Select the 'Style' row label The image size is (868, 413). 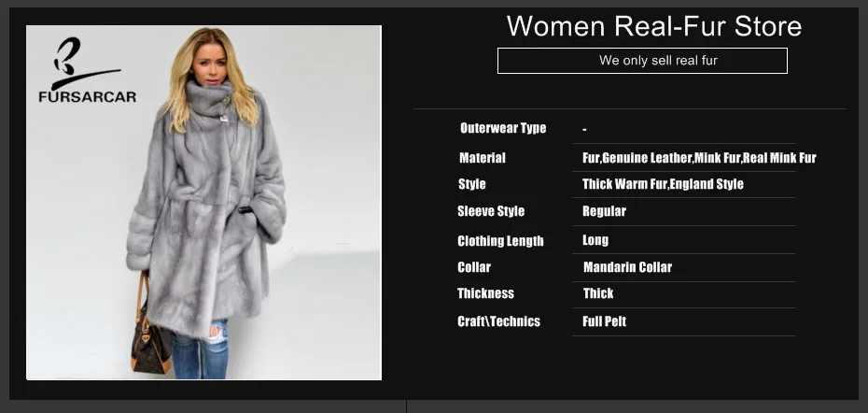[x=471, y=184]
